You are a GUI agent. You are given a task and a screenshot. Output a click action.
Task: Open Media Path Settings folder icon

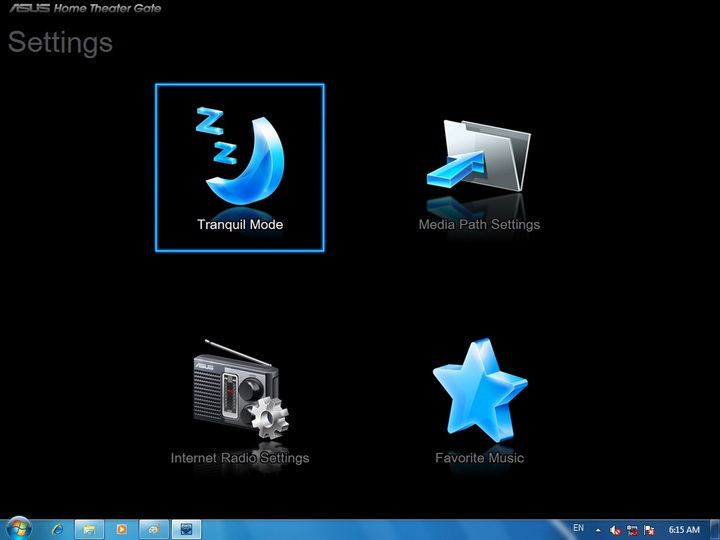pos(479,156)
